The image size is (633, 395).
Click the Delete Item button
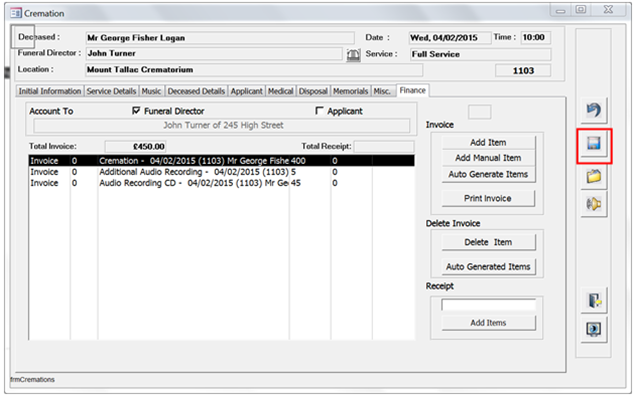488,242
